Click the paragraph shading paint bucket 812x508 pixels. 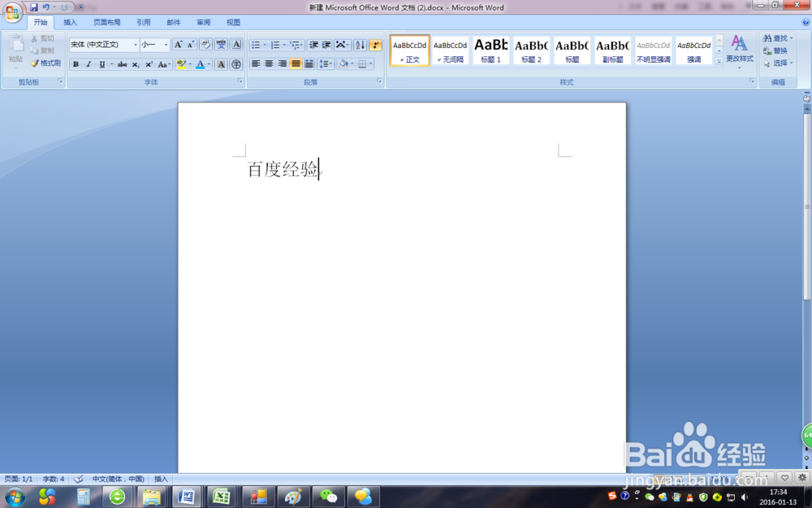tap(343, 64)
